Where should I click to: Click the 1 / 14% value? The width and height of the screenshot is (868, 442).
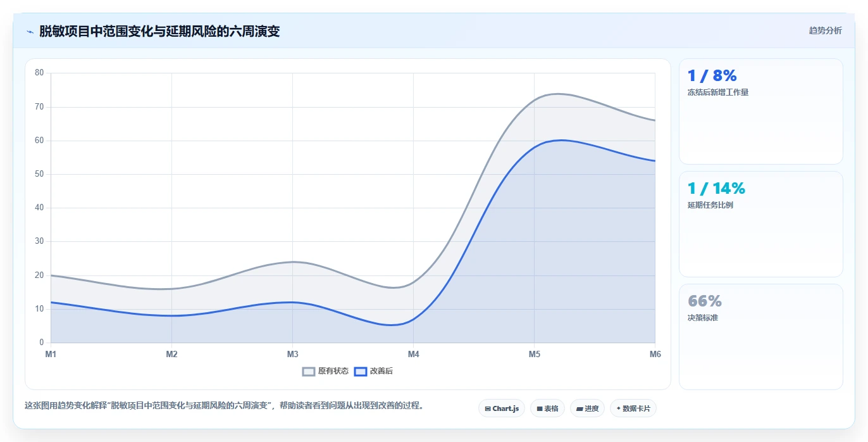(x=716, y=189)
